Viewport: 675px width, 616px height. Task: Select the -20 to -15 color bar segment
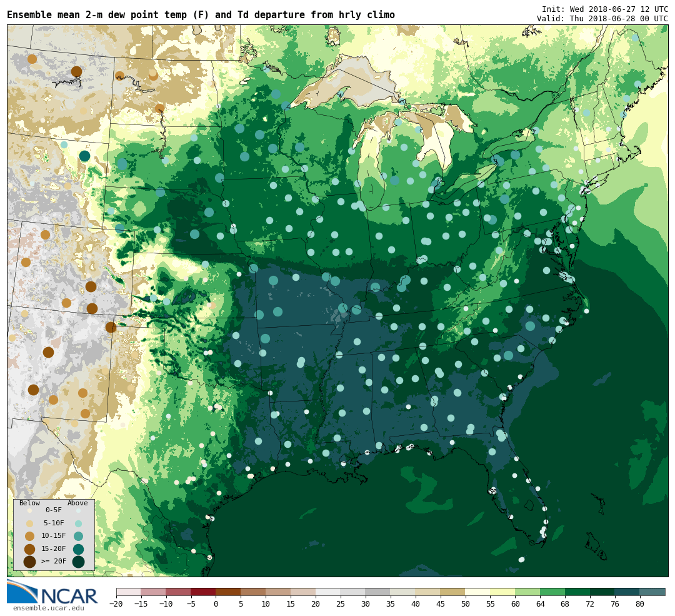[x=129, y=592]
